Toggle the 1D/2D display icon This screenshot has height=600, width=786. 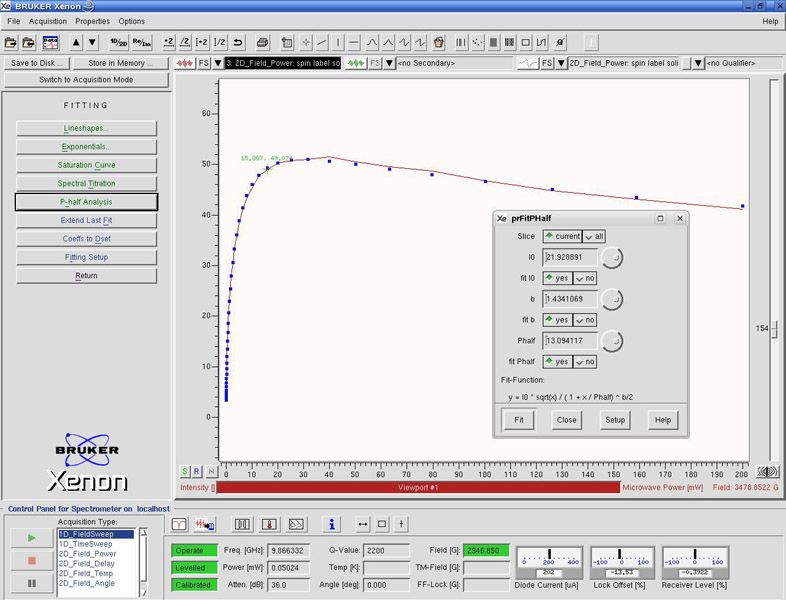coord(119,43)
